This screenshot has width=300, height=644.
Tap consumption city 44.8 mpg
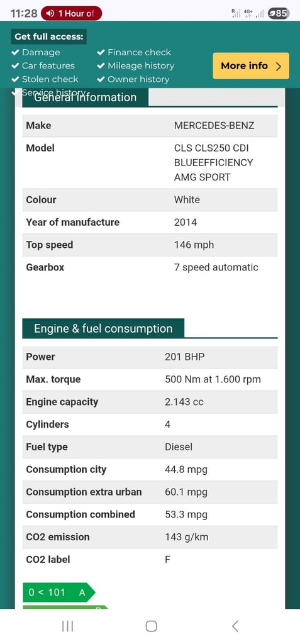[x=186, y=469]
